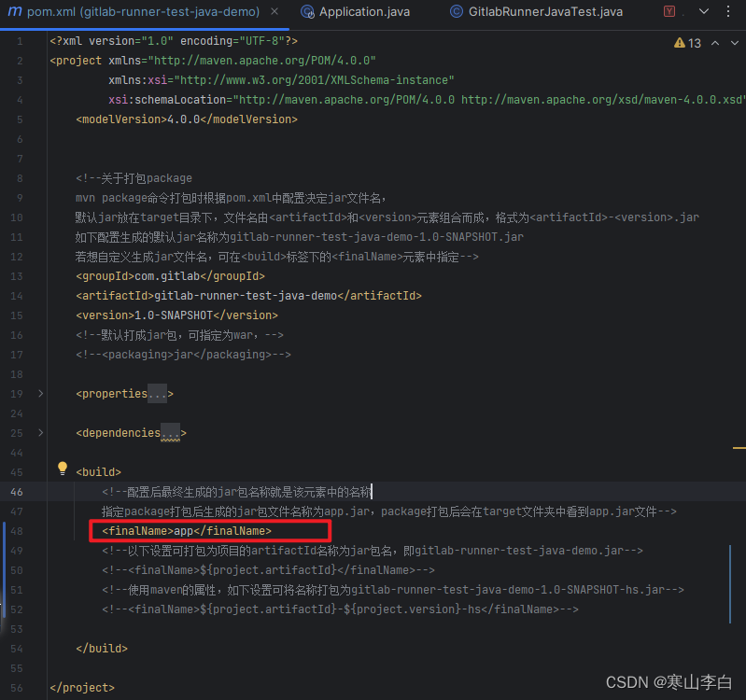Go to previous highlighted problem arrow

(x=715, y=43)
